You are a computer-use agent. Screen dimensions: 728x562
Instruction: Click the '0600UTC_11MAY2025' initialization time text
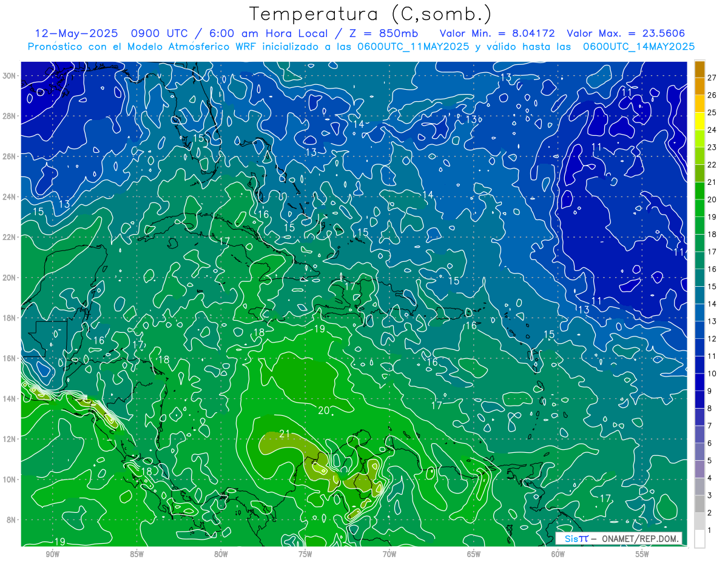(414, 46)
